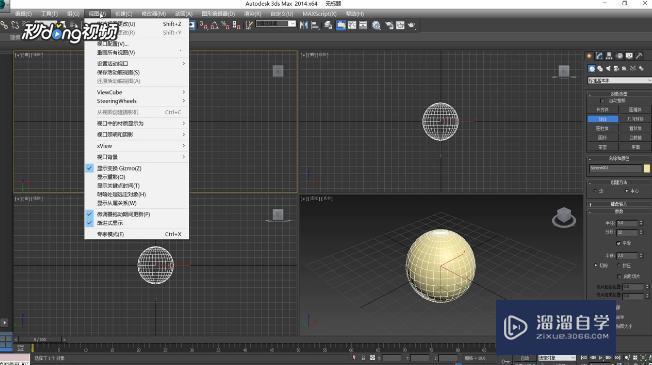Open the Hierarchy tab in command panel

[x=609, y=56]
